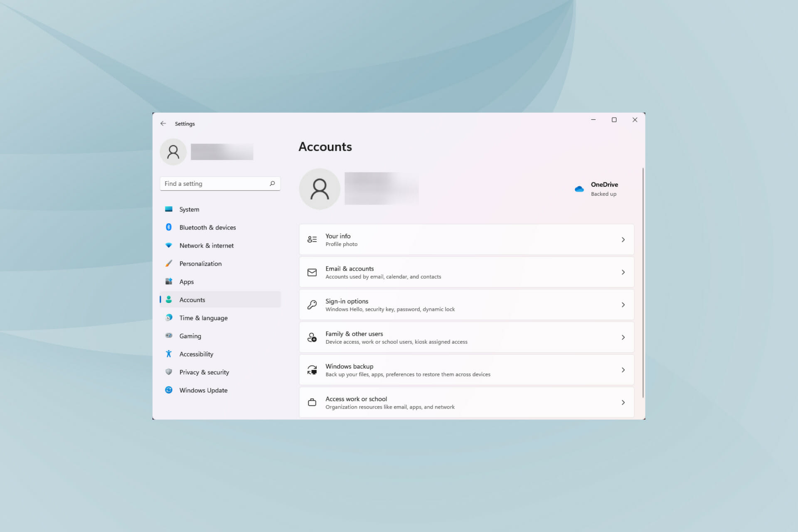Open Accessibility settings
798x532 pixels.
point(197,354)
